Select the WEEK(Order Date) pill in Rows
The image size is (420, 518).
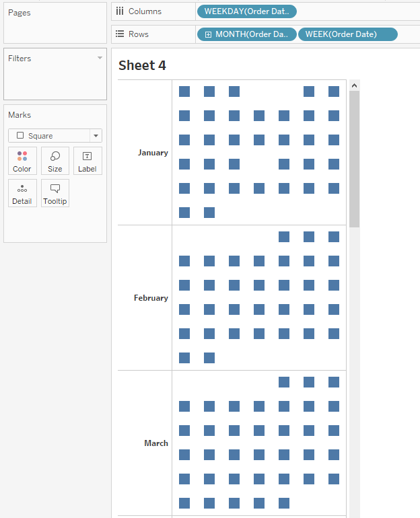(347, 34)
